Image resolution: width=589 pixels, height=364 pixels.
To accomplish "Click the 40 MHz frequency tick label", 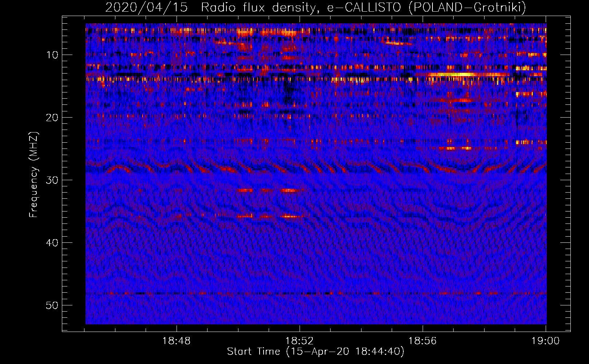I will point(52,243).
